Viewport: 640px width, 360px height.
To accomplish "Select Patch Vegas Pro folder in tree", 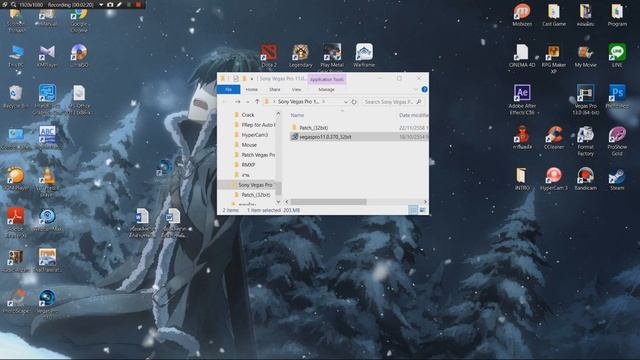I will pos(258,155).
